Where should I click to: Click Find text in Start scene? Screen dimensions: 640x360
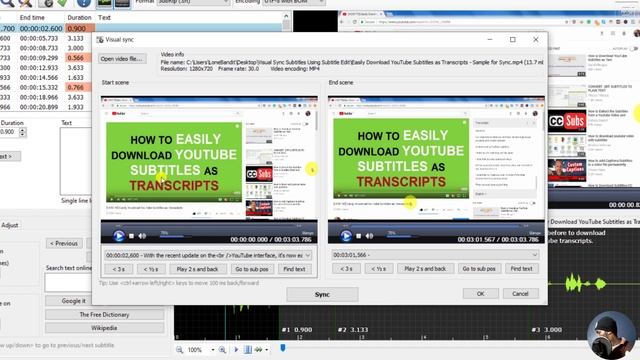click(294, 269)
